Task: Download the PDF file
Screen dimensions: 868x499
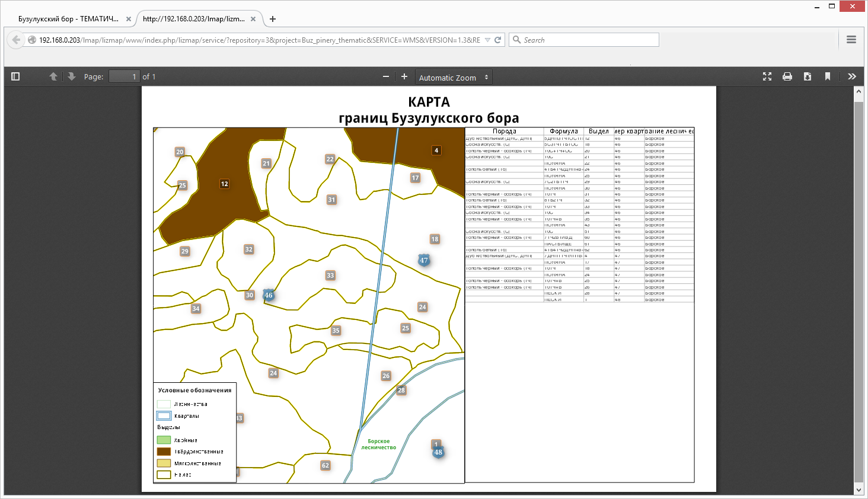Action: point(808,76)
